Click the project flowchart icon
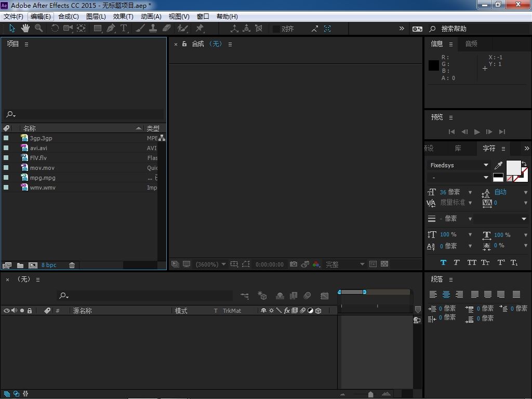The width and height of the screenshot is (532, 399). click(162, 138)
